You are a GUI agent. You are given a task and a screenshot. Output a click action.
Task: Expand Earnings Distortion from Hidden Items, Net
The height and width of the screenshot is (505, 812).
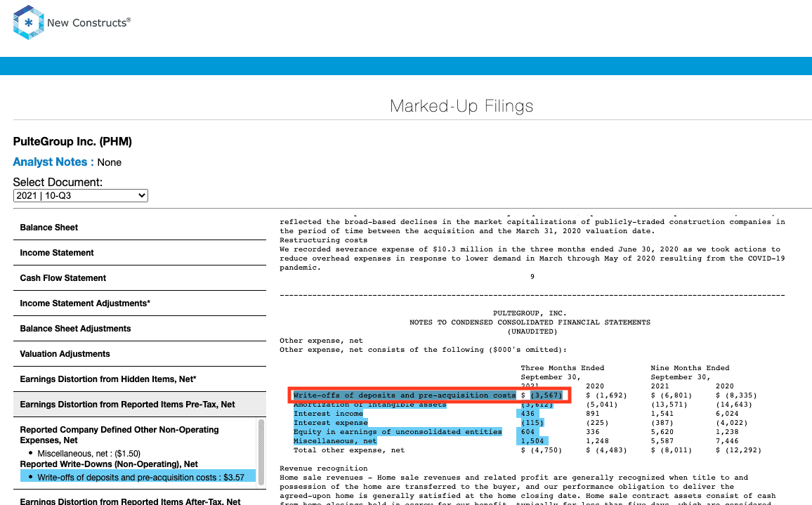click(x=139, y=380)
